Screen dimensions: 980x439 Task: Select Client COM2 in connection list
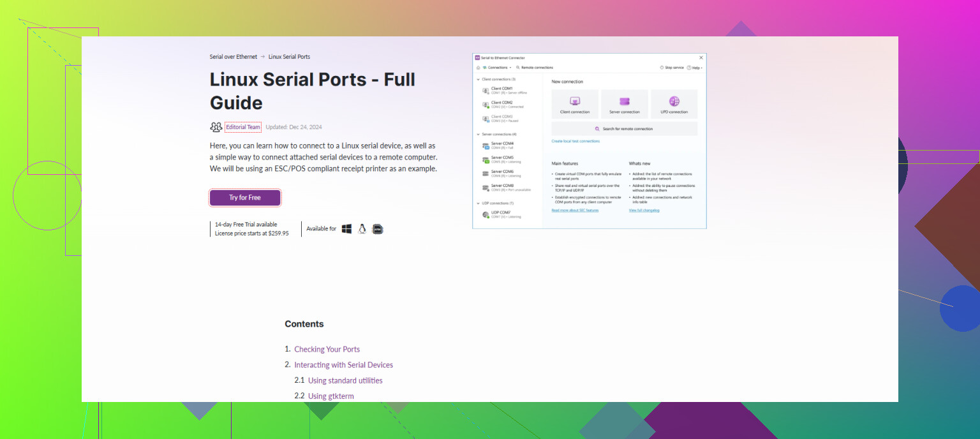pyautogui.click(x=501, y=104)
